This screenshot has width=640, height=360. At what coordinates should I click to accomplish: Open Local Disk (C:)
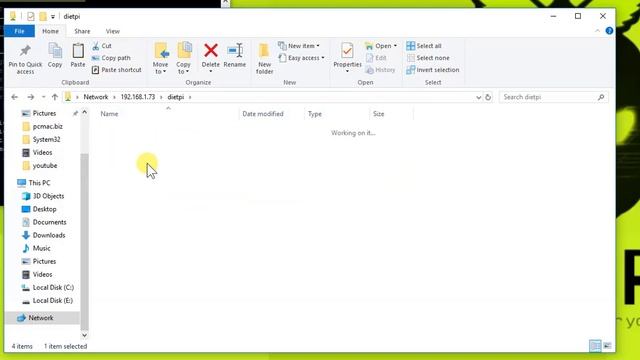53,287
